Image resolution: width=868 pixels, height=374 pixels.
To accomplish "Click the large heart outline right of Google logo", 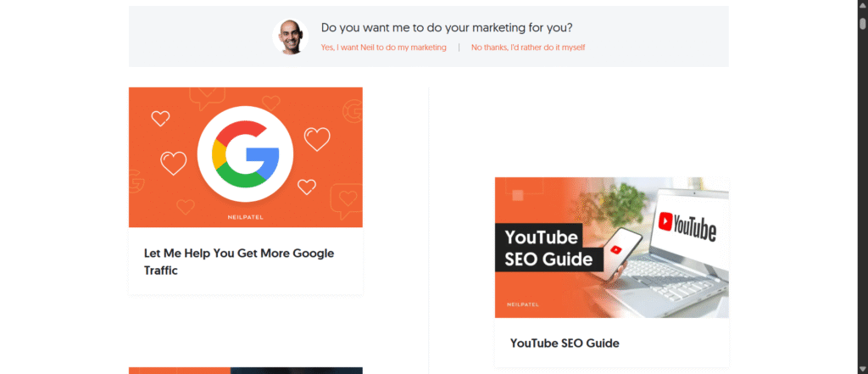I will [x=317, y=139].
